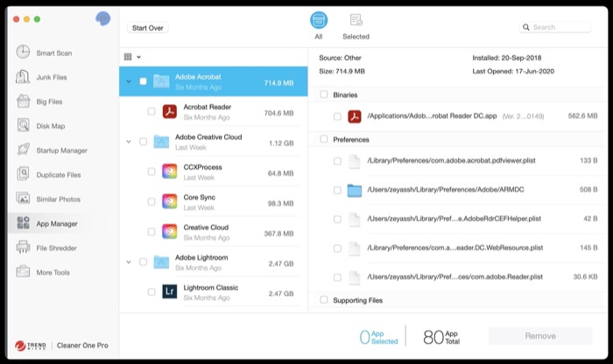Check the Adobe Acrobat group checkbox
This screenshot has width=613, height=364.
(143, 82)
